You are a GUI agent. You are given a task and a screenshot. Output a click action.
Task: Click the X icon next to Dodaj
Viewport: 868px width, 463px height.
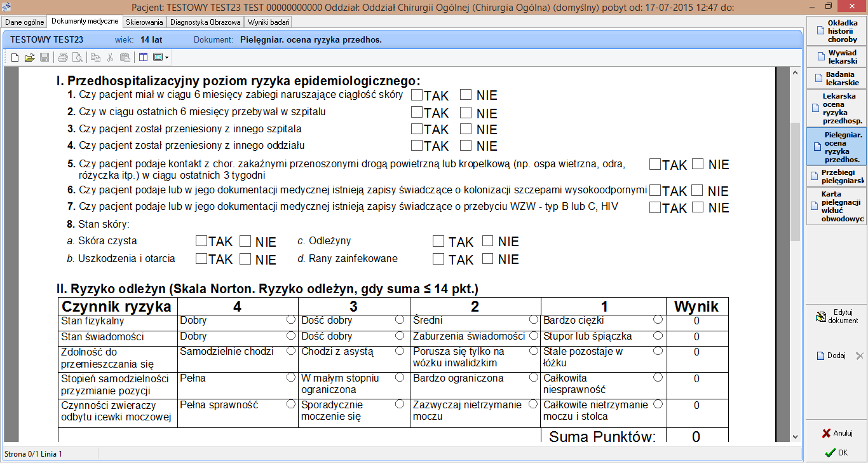click(859, 356)
